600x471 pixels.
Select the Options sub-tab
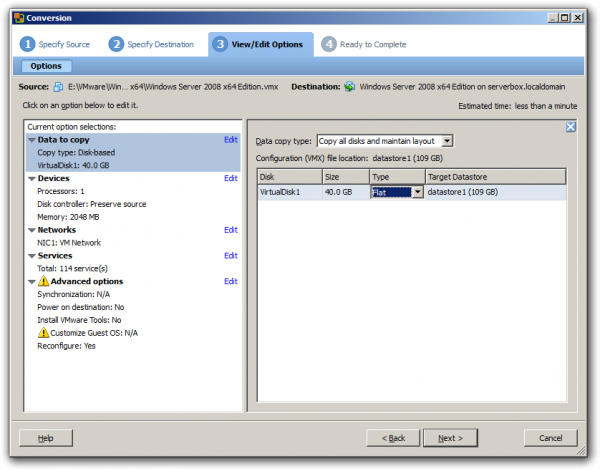(x=46, y=66)
